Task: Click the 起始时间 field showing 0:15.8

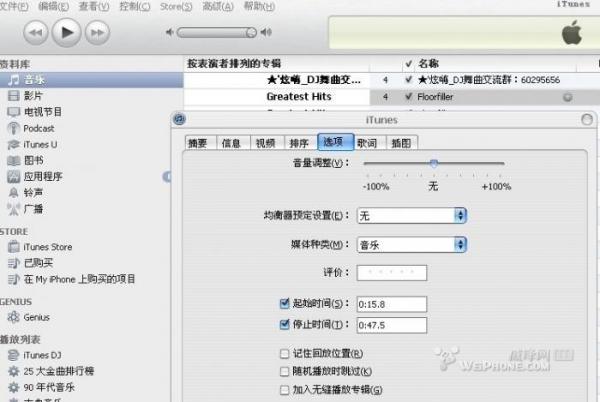Action: [391, 304]
